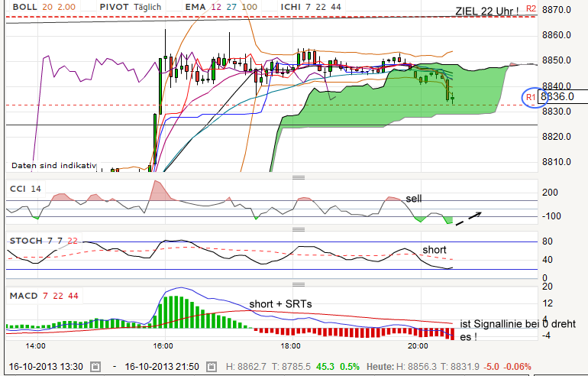Click the R1 pivot level label
Image resolution: width=588 pixels, height=376 pixels.
[531, 98]
